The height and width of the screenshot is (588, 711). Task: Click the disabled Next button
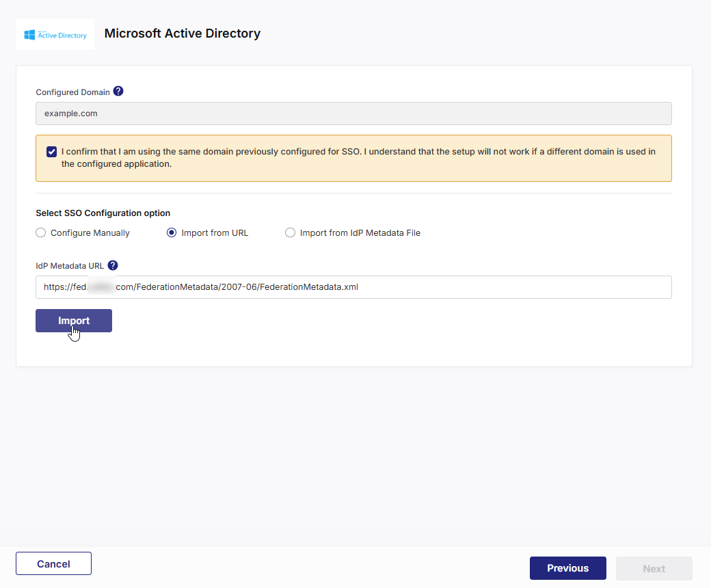654,568
